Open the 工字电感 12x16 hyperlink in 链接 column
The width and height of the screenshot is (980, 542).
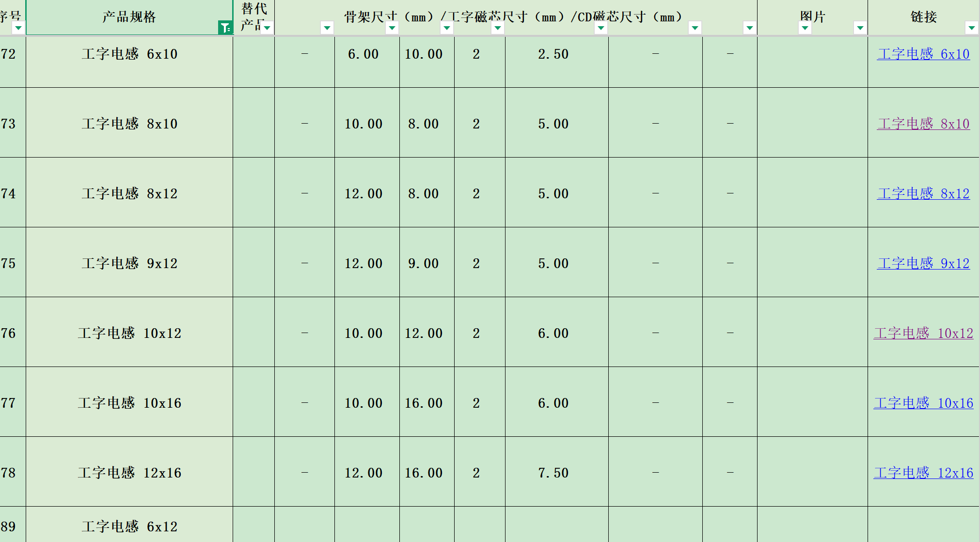pyautogui.click(x=923, y=473)
